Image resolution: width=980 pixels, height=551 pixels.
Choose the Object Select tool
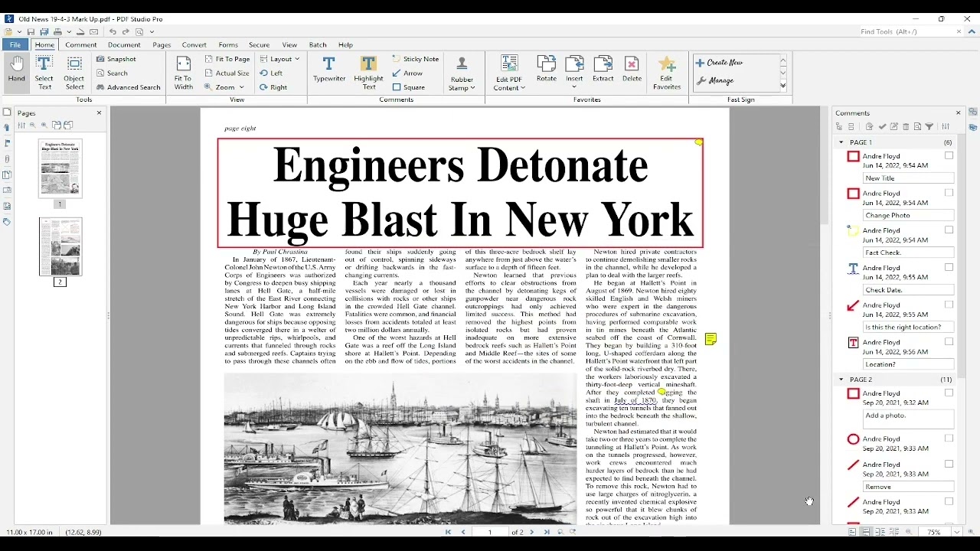point(74,73)
